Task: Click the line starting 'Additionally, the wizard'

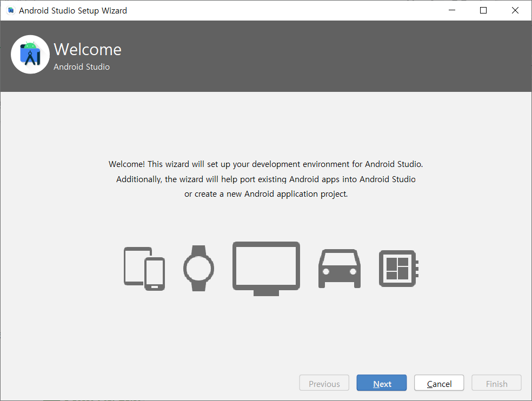Action: tap(265, 179)
